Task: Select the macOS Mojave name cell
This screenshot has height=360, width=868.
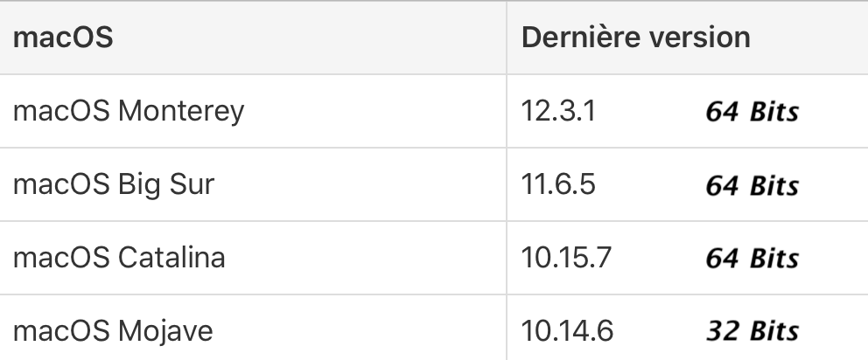Action: pyautogui.click(x=113, y=332)
